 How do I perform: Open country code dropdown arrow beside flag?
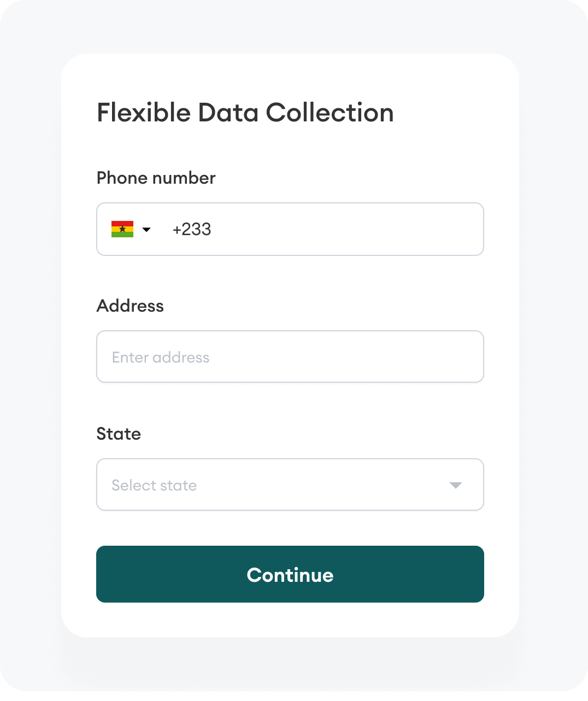tap(146, 230)
